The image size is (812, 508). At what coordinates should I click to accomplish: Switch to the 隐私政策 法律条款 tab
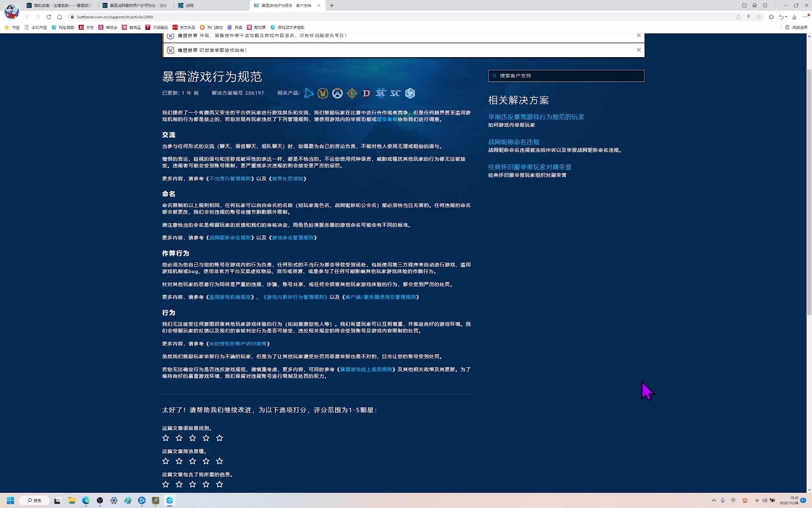[x=59, y=6]
